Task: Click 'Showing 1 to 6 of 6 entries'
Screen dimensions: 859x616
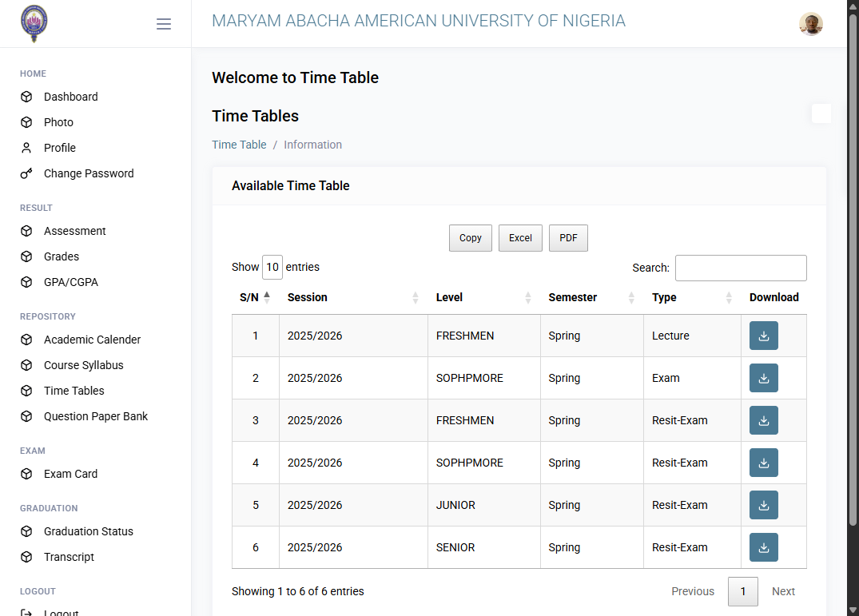Action: [297, 591]
